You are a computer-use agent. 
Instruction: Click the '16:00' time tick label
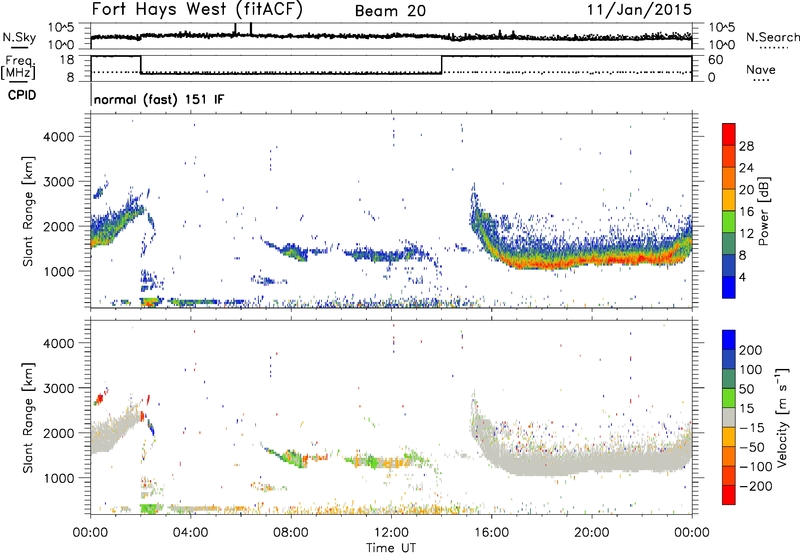(x=491, y=533)
